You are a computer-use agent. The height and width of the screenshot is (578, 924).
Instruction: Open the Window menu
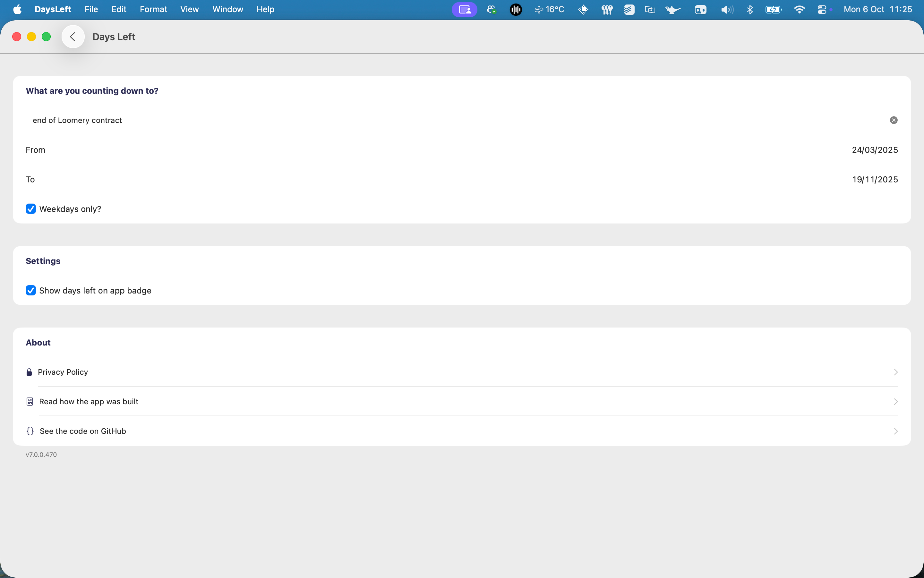227,10
